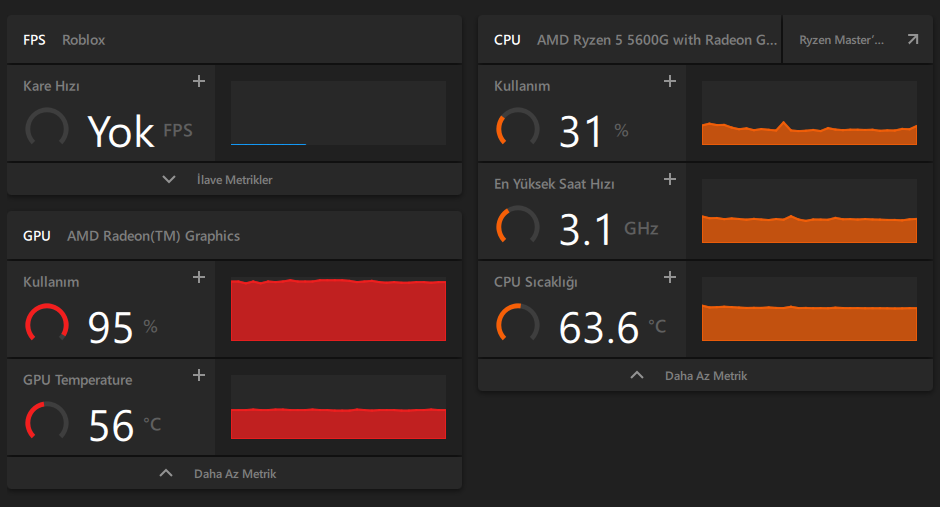This screenshot has height=507, width=940.
Task: Click the plus icon on CPU Kullanım row
Action: pyautogui.click(x=670, y=81)
